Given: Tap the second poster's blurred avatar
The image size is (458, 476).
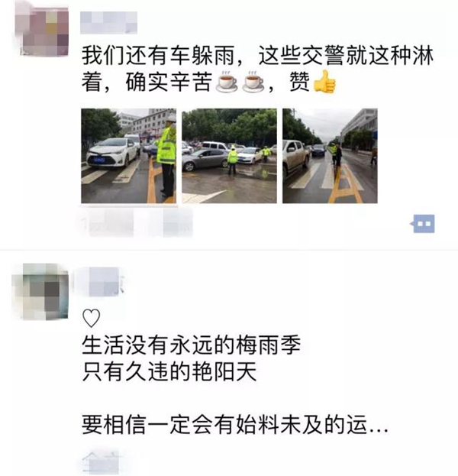Looking at the screenshot, I should coord(41,292).
